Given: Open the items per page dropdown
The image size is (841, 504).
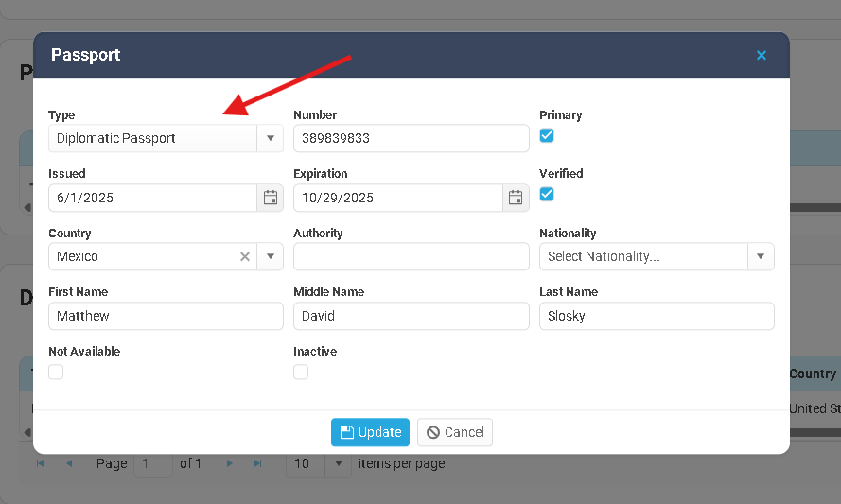Looking at the screenshot, I should 338,464.
